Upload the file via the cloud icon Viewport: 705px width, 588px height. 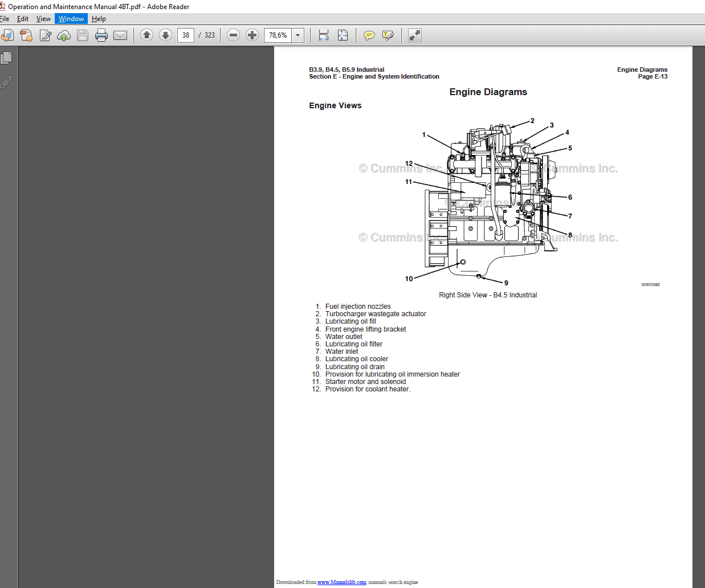(x=64, y=35)
